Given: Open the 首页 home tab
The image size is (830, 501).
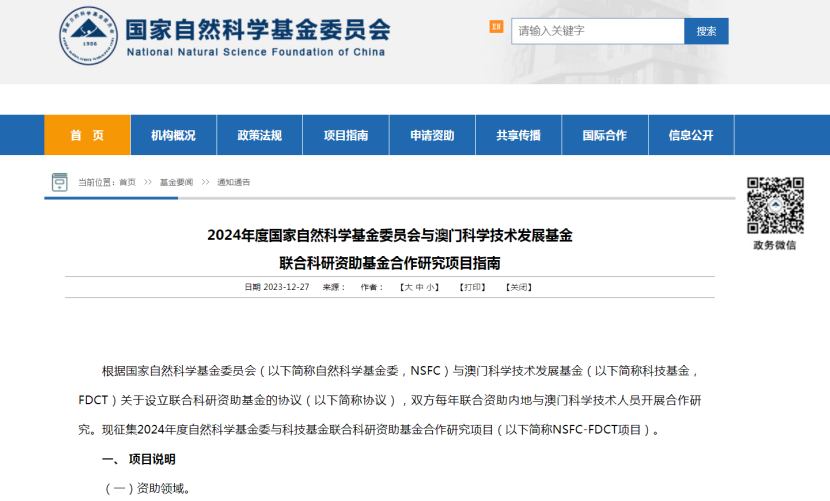Looking at the screenshot, I should (87, 136).
